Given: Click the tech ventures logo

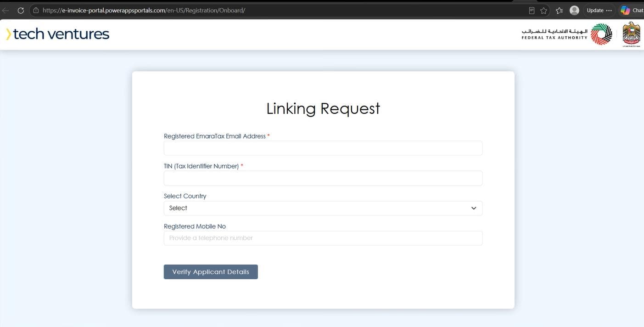Looking at the screenshot, I should (57, 34).
